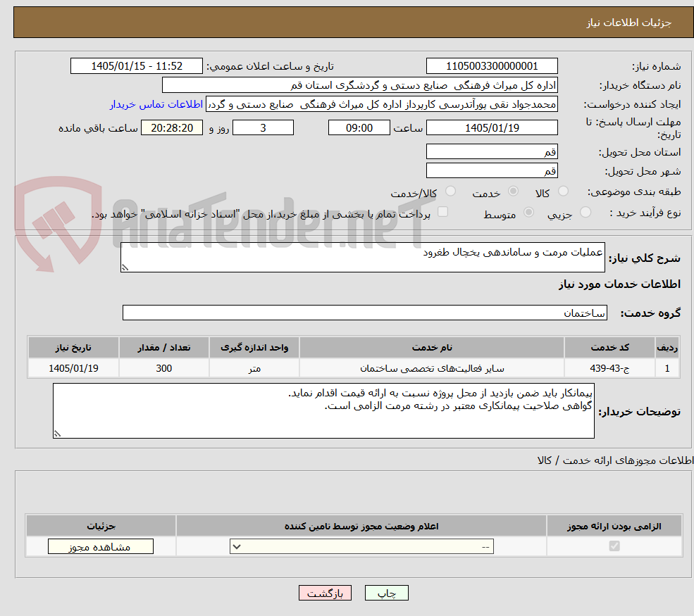Click the remaining days field showing 3

pyautogui.click(x=263, y=128)
